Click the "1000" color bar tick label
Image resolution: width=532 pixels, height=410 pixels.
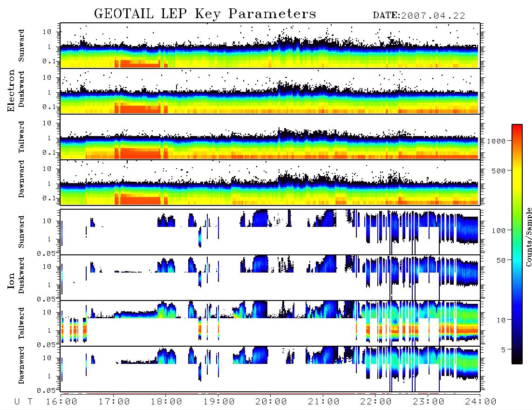[497, 141]
